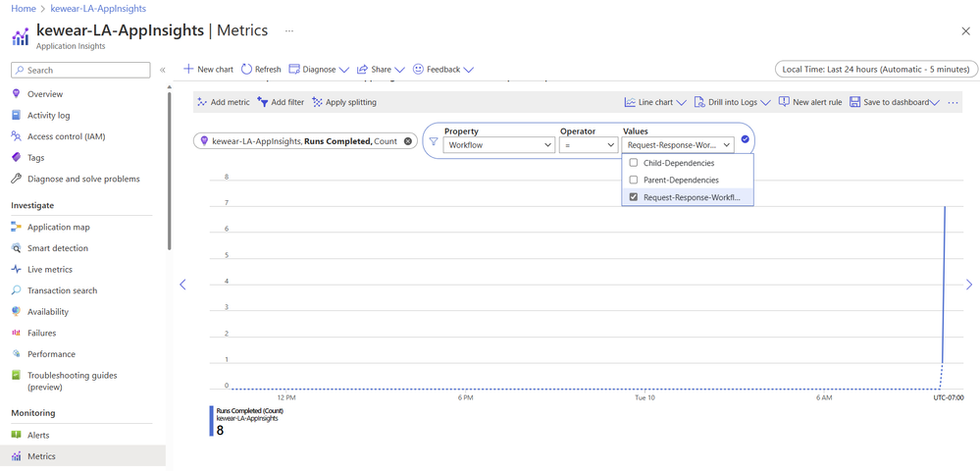Click New chart

[x=208, y=70]
